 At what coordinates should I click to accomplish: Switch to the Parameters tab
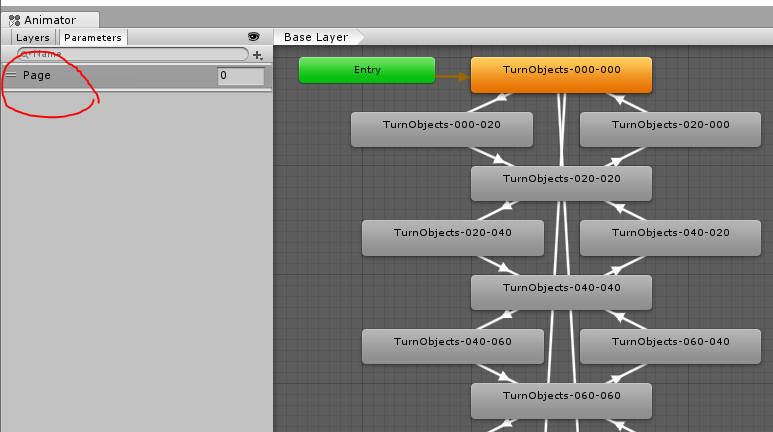93,37
